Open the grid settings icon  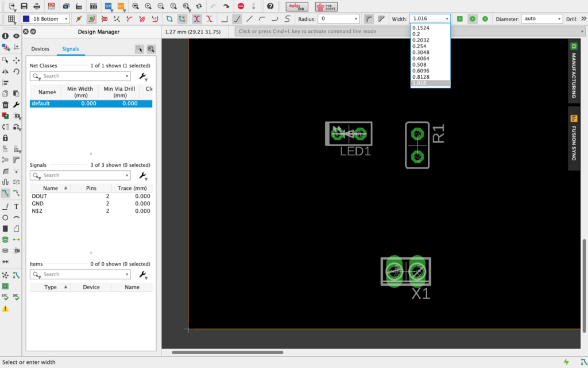coord(11,19)
